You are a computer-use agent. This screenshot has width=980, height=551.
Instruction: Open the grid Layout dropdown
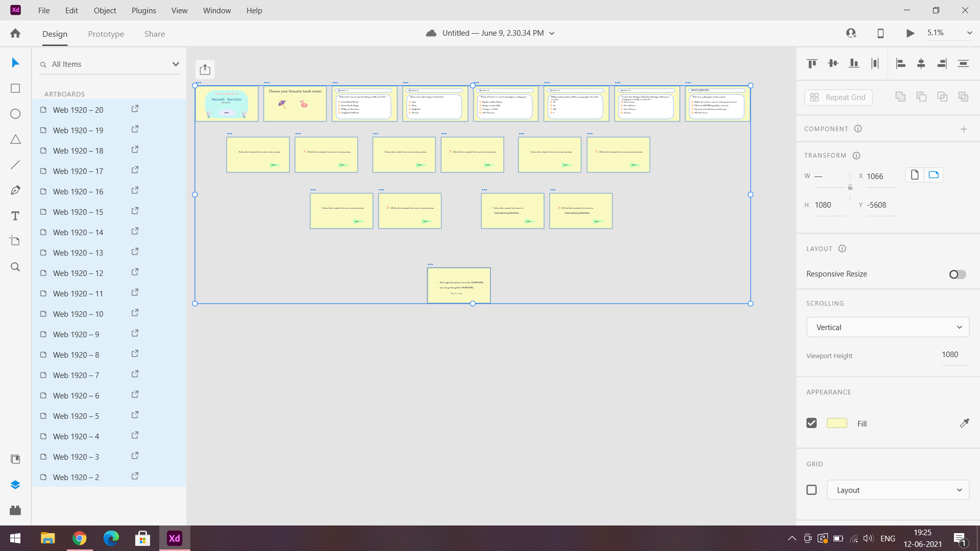(x=898, y=490)
